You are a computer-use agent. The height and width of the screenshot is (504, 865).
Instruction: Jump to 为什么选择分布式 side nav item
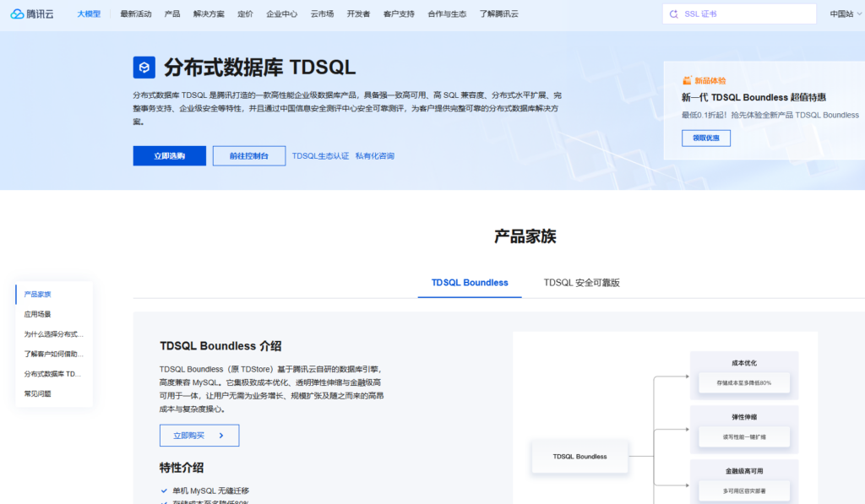click(53, 334)
